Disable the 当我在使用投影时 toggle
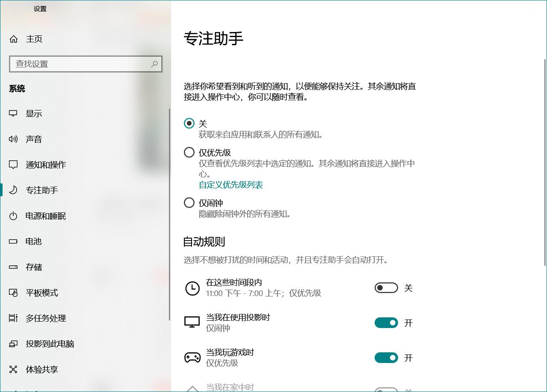Viewport: 547px width, 392px height. click(x=386, y=322)
